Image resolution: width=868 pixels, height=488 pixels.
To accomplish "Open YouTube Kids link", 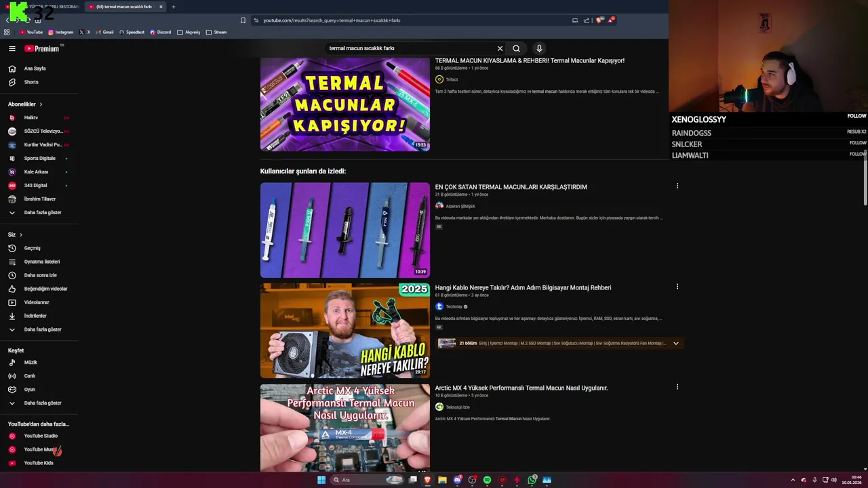I will click(39, 463).
